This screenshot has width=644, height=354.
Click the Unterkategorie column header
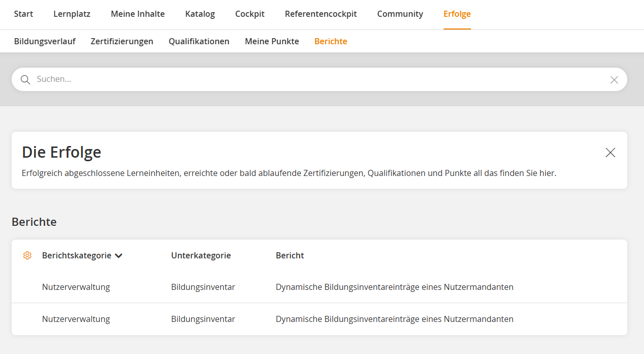[x=201, y=255]
